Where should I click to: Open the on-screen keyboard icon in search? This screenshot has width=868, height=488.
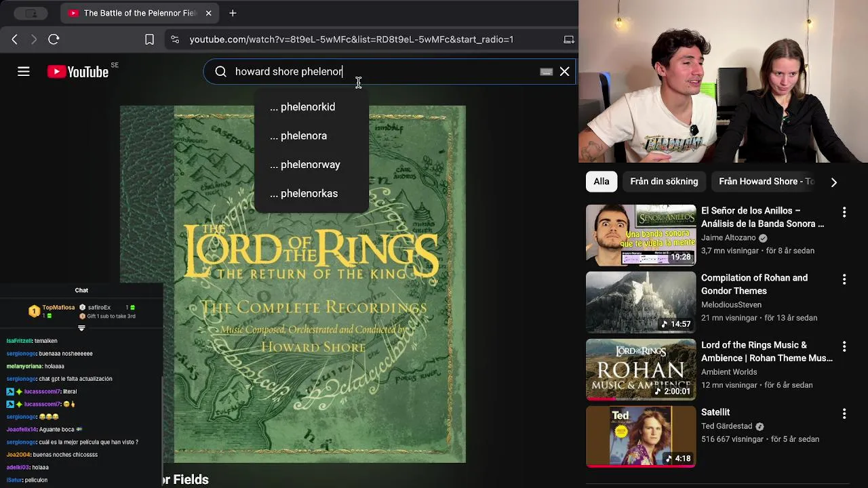(x=546, y=72)
